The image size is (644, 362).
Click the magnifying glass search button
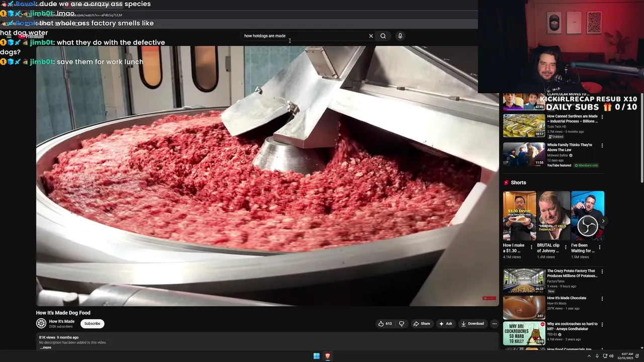pos(383,36)
